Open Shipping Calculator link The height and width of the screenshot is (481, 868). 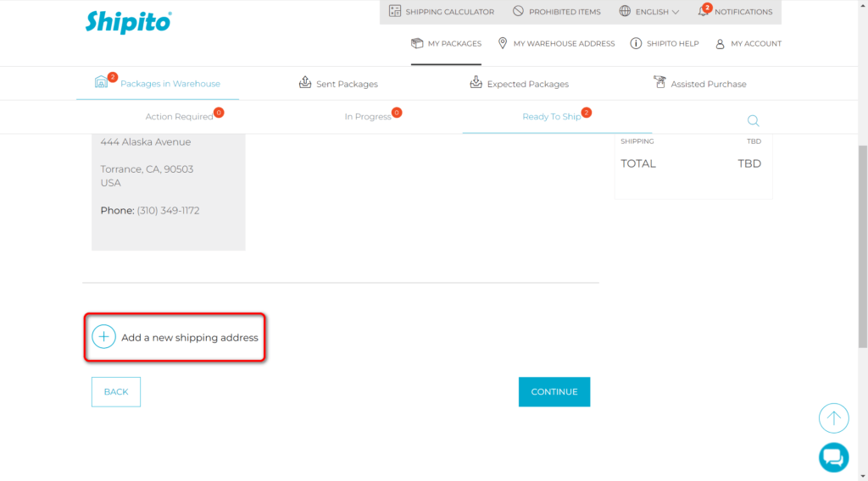tap(449, 12)
